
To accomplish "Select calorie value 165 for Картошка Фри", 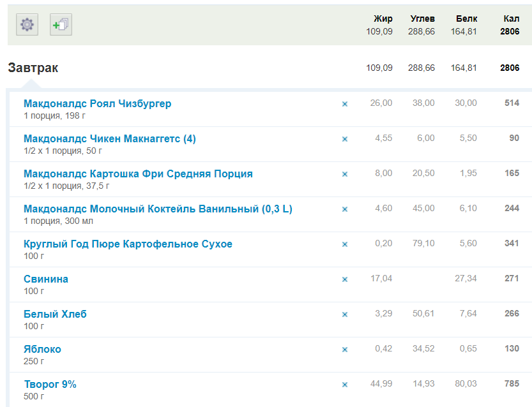I will point(512,173).
